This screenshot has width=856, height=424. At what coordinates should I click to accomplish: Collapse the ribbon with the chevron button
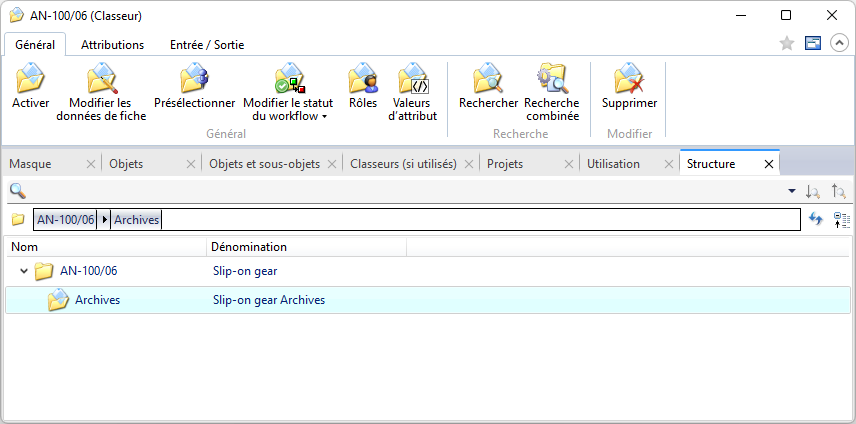coord(839,43)
